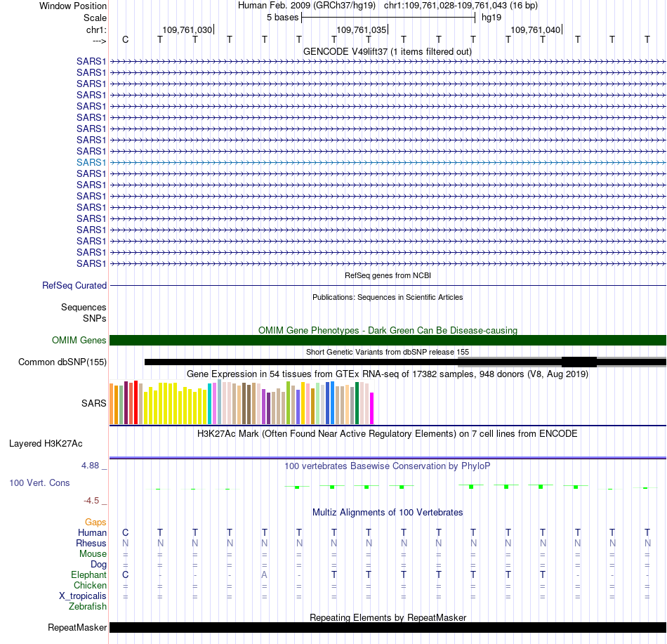Click the Zebrafish species label
667x644 pixels.
88,607
